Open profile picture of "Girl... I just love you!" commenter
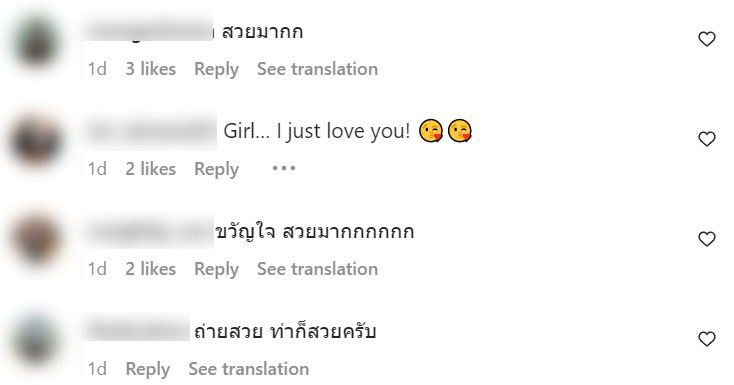The image size is (734, 385). 36,141
